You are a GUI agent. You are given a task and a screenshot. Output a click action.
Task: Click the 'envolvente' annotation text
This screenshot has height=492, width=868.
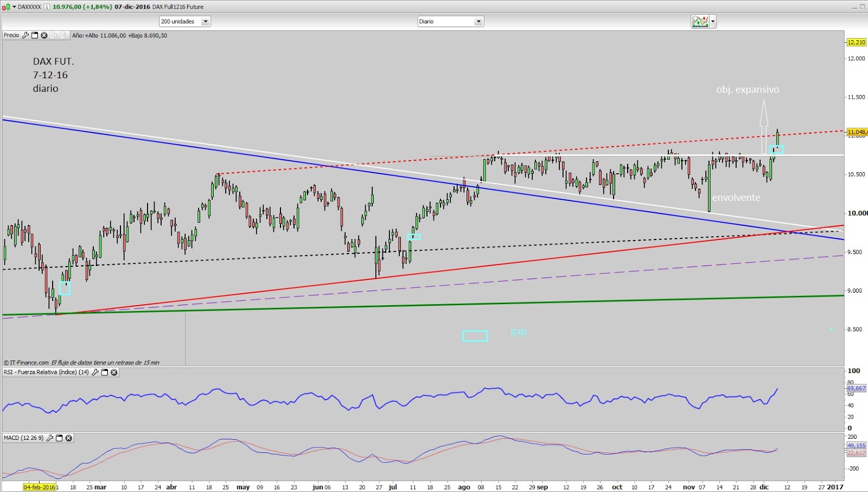[736, 198]
